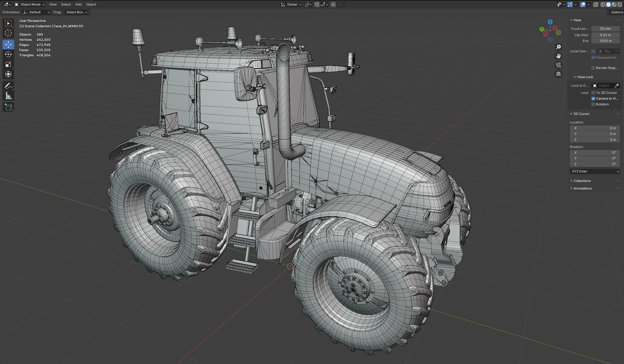
Task: Select the Annotate tool
Action: tap(8, 86)
